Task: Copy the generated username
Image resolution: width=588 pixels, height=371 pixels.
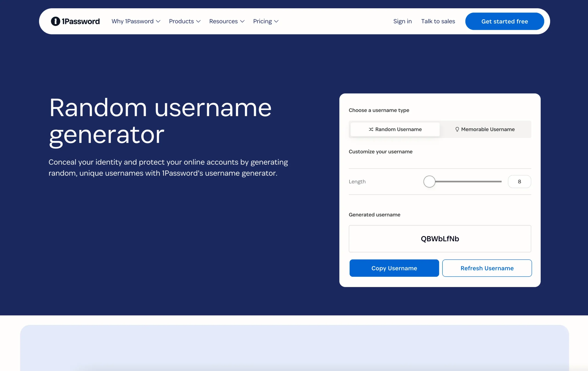Action: [x=394, y=268]
